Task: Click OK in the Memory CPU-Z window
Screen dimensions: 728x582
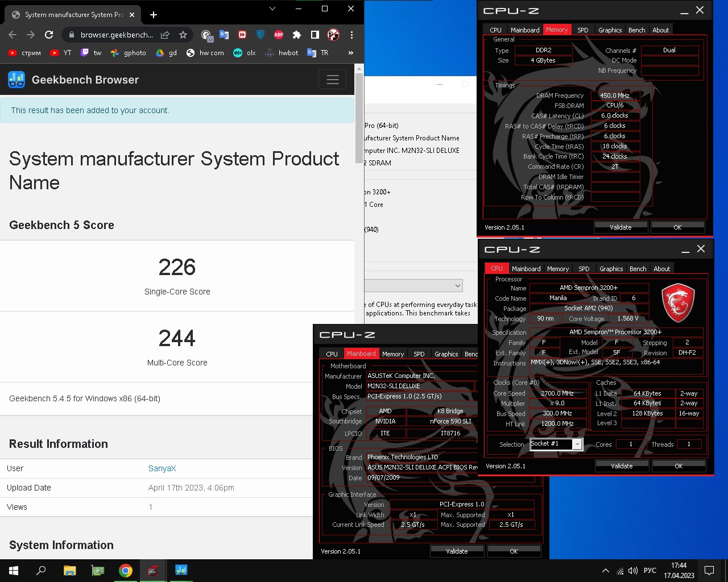Action: coord(677,227)
